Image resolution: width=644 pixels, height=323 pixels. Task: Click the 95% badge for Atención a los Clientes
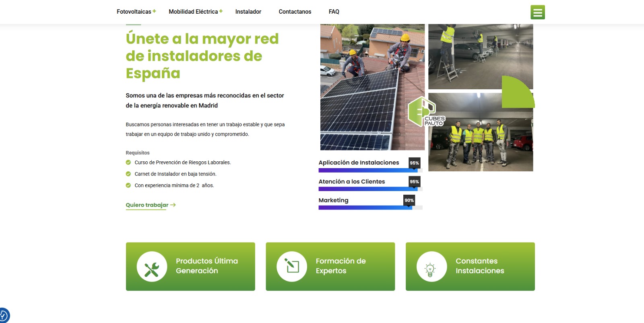415,181
